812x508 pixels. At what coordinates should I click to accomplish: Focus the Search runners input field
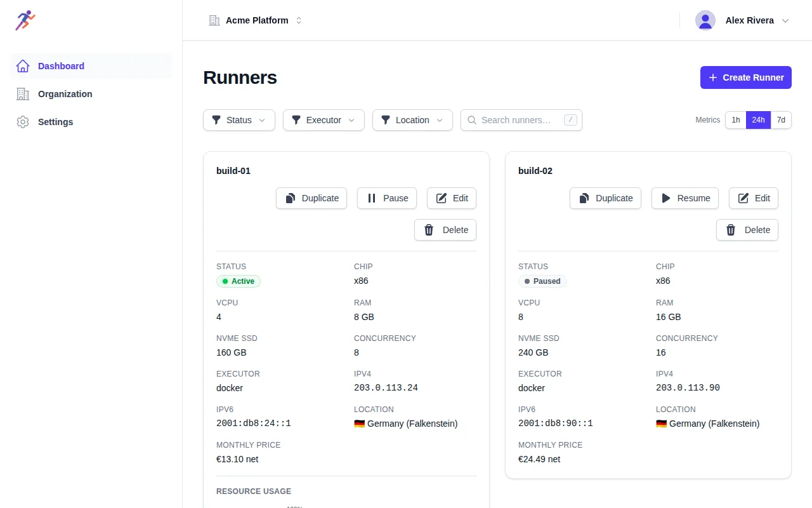pyautogui.click(x=521, y=120)
